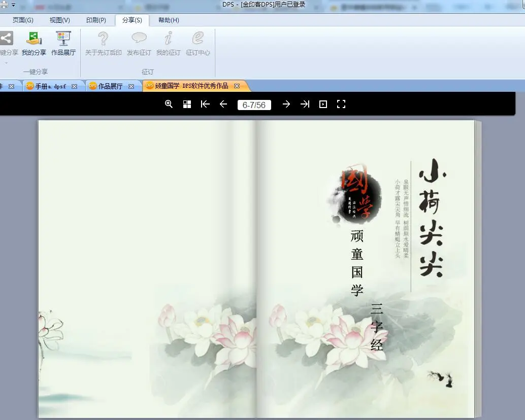Expand the 一键分享 dropdown arrow
Viewport: 525px width, 420px height.
click(x=6, y=63)
